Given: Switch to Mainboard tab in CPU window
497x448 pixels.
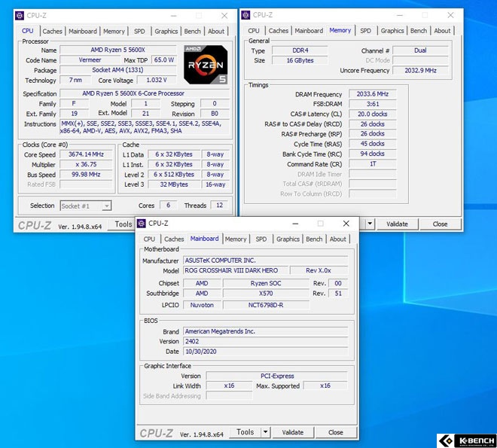Looking at the screenshot, I should (83, 32).
